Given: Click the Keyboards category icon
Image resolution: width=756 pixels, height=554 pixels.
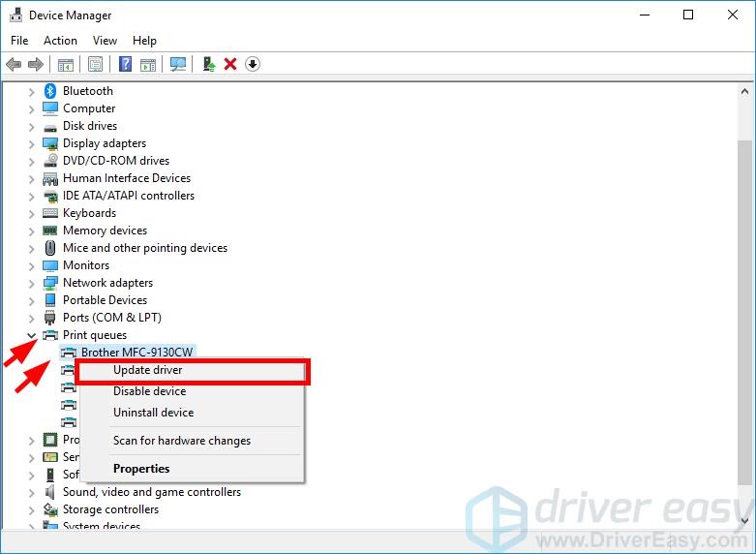Looking at the screenshot, I should click(50, 213).
